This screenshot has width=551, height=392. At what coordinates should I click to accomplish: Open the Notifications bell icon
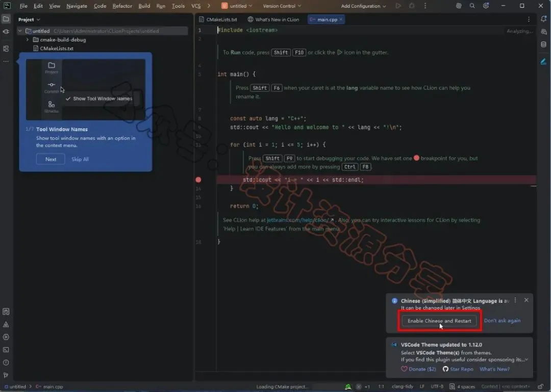point(544,19)
